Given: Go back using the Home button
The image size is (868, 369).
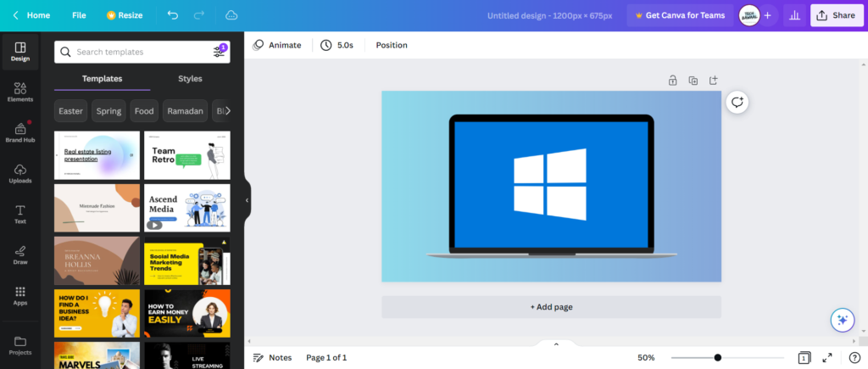Looking at the screenshot, I should [31, 15].
